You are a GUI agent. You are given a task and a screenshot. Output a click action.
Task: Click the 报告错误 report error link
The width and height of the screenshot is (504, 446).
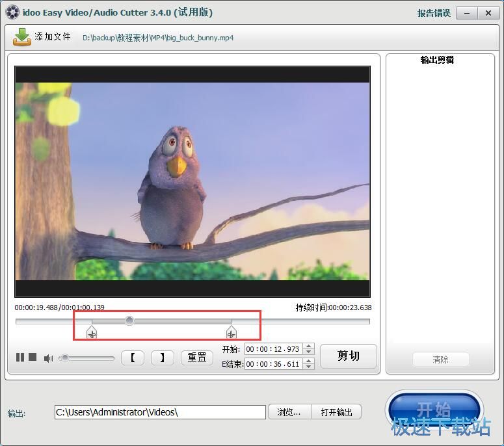434,13
